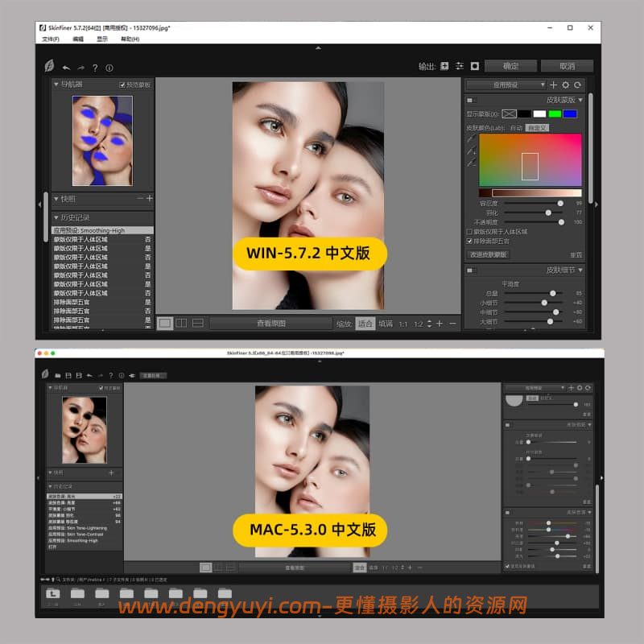
Task: Select 自定义 skin color mode
Action: pyautogui.click(x=537, y=128)
